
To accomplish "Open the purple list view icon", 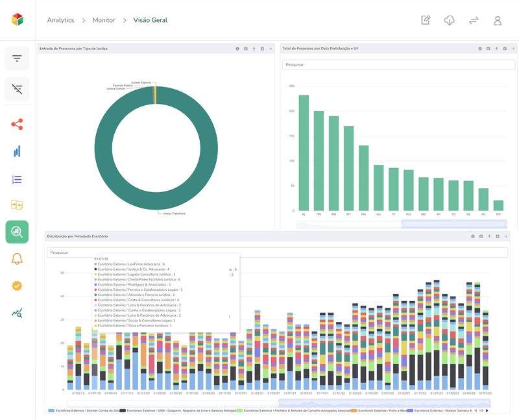I will 17,179.
